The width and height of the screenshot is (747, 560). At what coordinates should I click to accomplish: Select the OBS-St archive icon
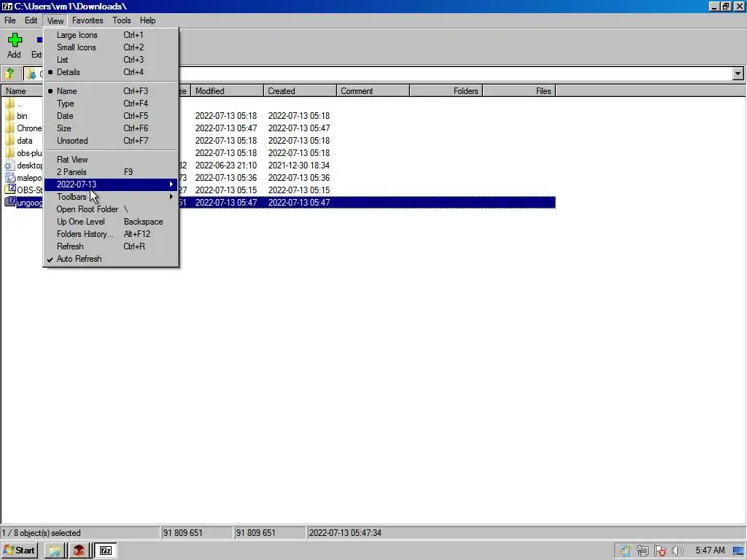pyautogui.click(x=9, y=190)
